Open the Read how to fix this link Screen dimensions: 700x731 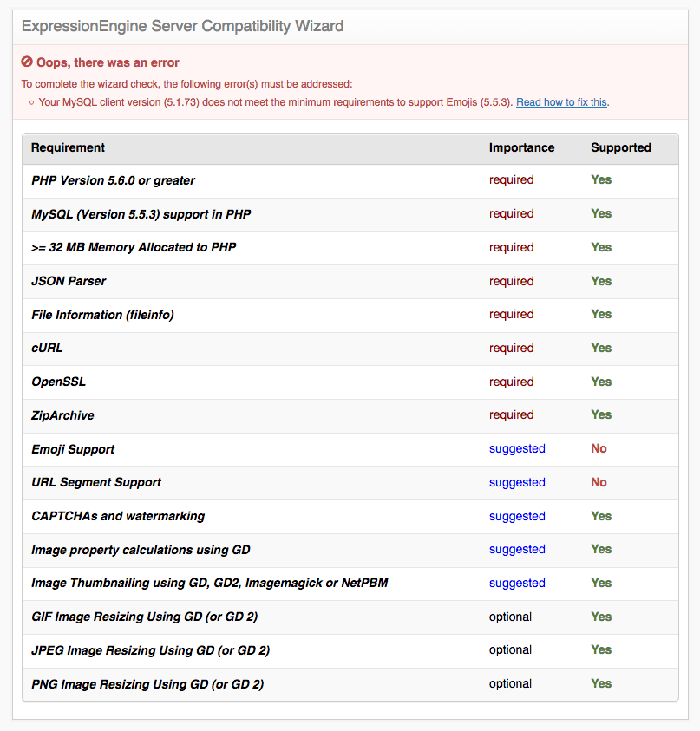[x=560, y=101]
